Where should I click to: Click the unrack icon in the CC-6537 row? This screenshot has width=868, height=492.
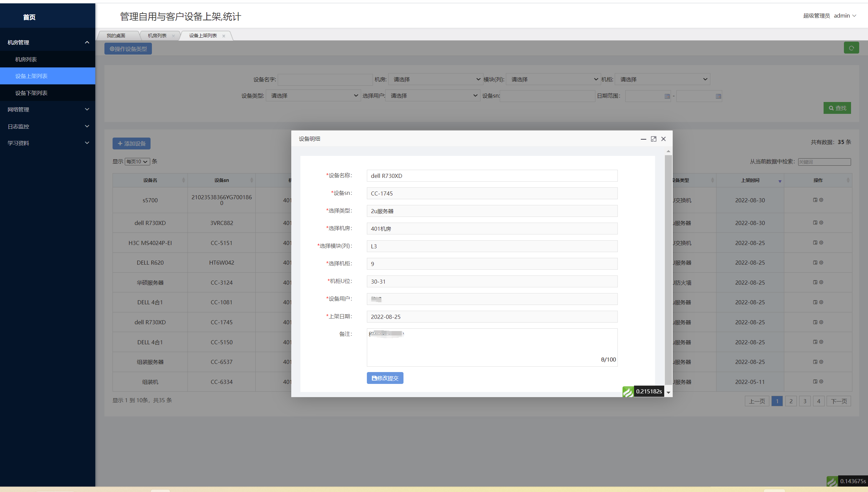(815, 362)
